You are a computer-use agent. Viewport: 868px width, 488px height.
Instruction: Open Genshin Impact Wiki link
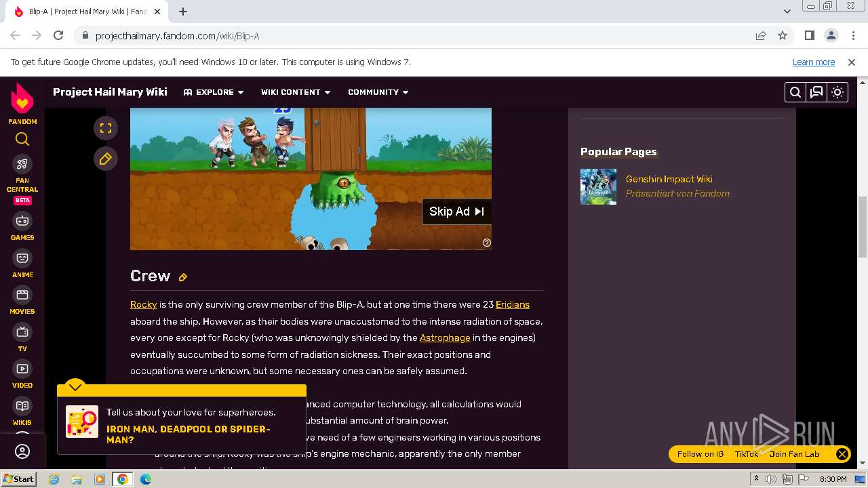(x=669, y=179)
